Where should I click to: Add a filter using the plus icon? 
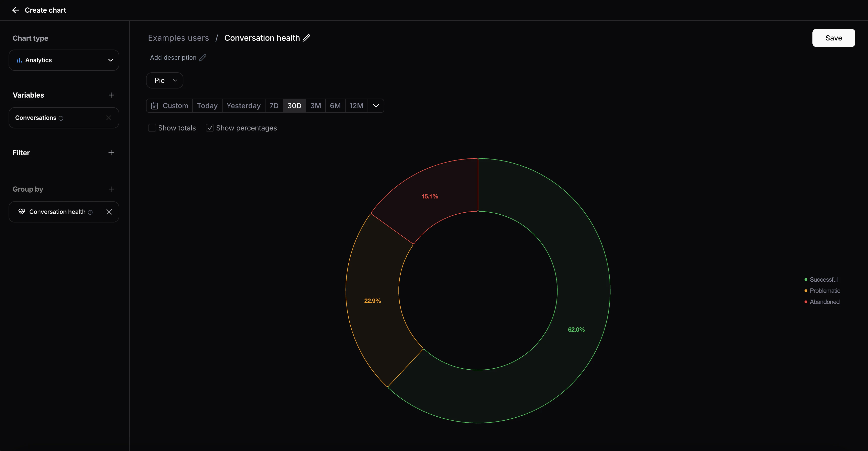111,153
